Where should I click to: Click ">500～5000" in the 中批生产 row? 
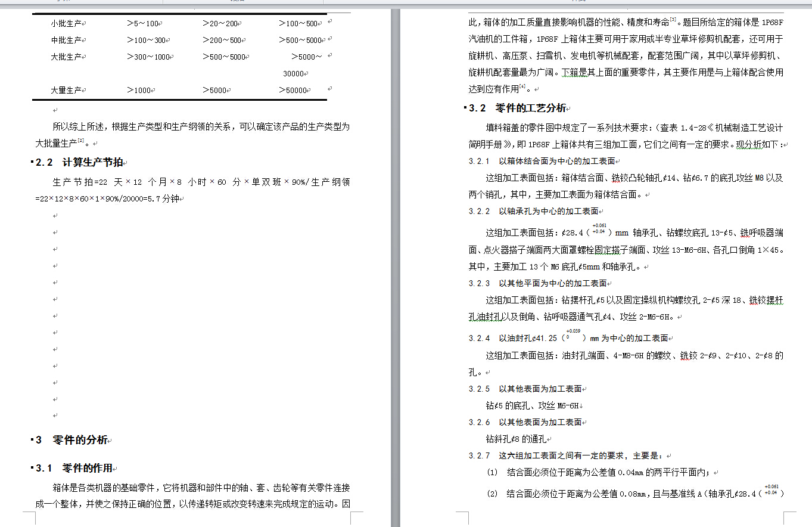301,41
